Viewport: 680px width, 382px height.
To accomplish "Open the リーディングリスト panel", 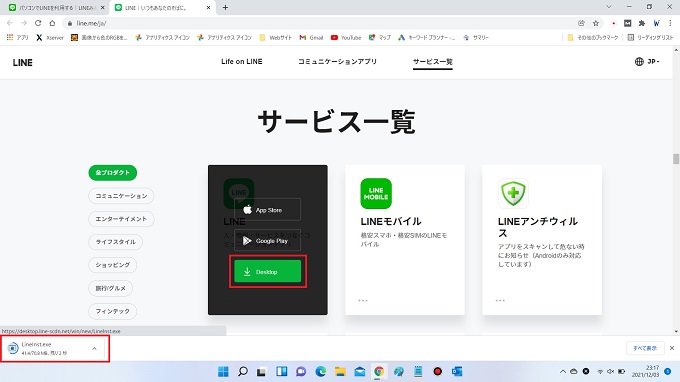I will point(650,38).
